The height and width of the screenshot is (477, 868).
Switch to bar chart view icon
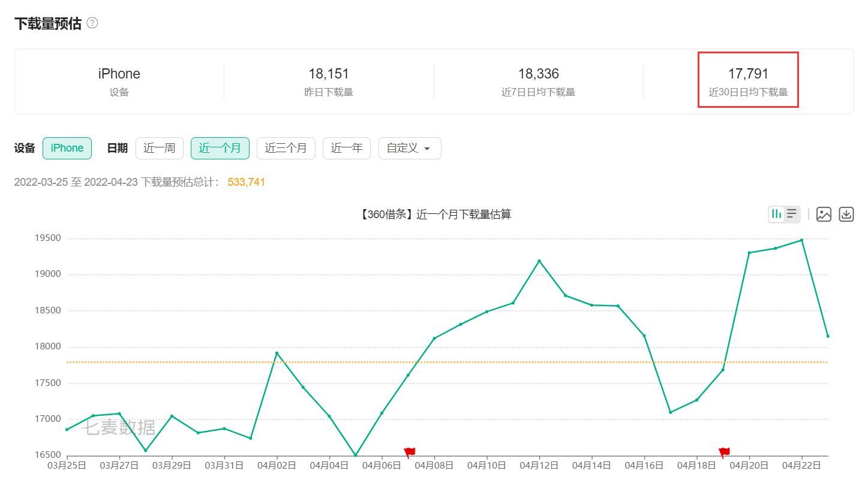777,214
